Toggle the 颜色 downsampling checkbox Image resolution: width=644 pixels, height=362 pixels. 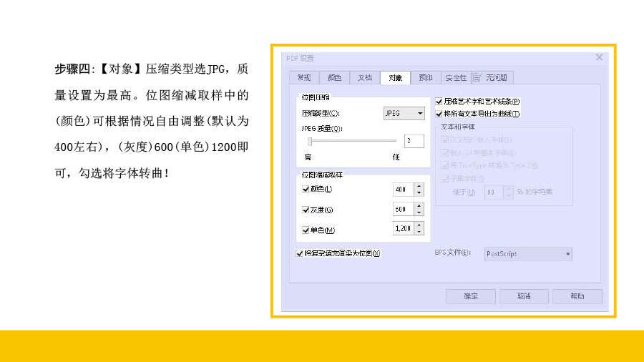click(x=306, y=190)
